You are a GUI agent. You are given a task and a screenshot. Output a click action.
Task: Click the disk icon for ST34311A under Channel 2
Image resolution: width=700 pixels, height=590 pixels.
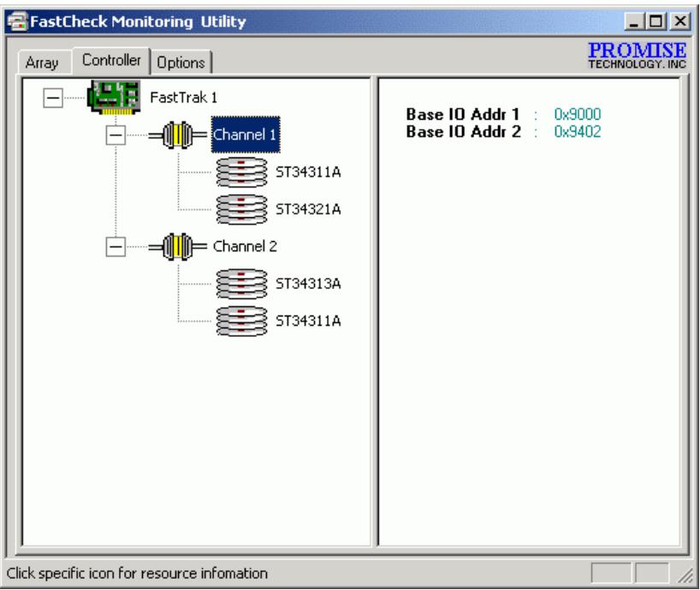pyautogui.click(x=241, y=322)
